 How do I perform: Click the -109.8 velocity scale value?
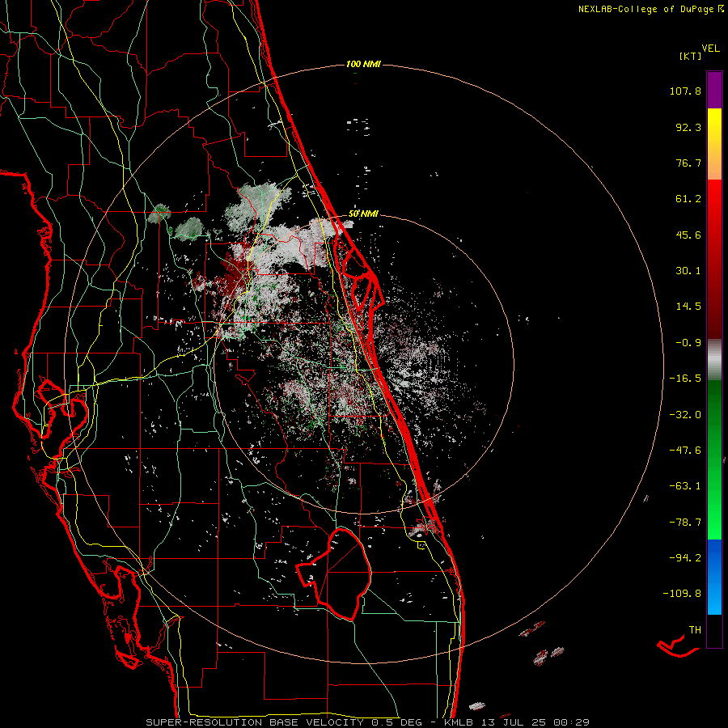click(x=682, y=594)
